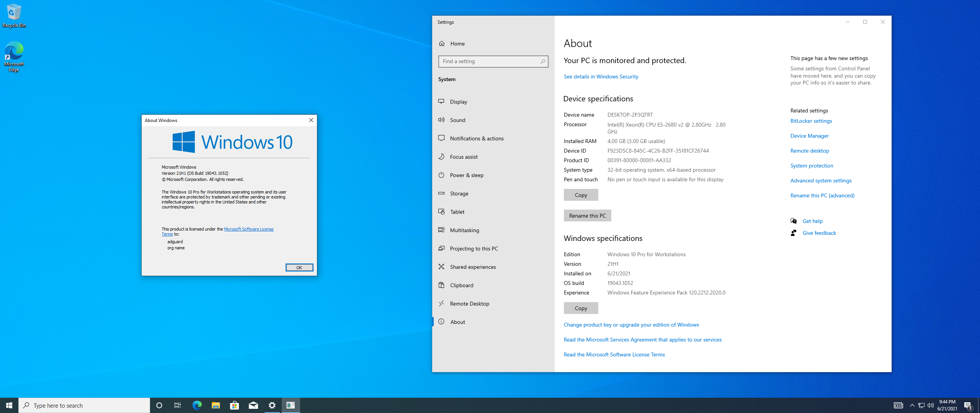Click Copy device specifications button

[x=580, y=195]
